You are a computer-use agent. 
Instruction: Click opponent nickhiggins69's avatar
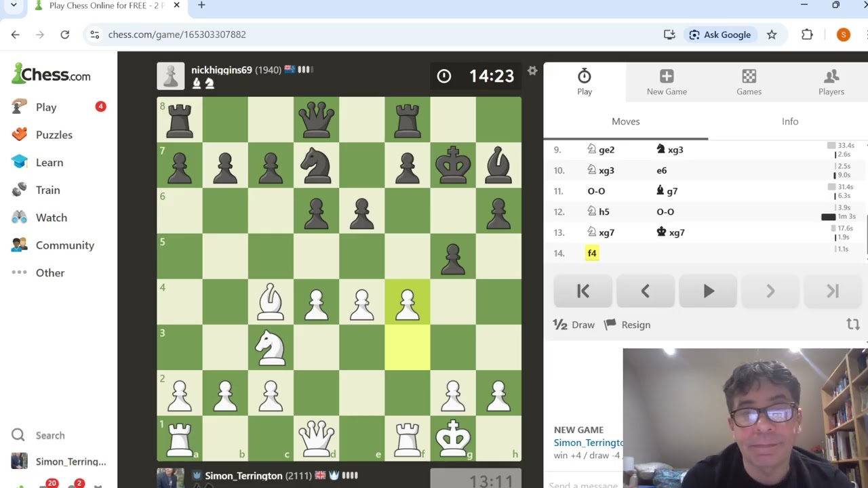(170, 76)
